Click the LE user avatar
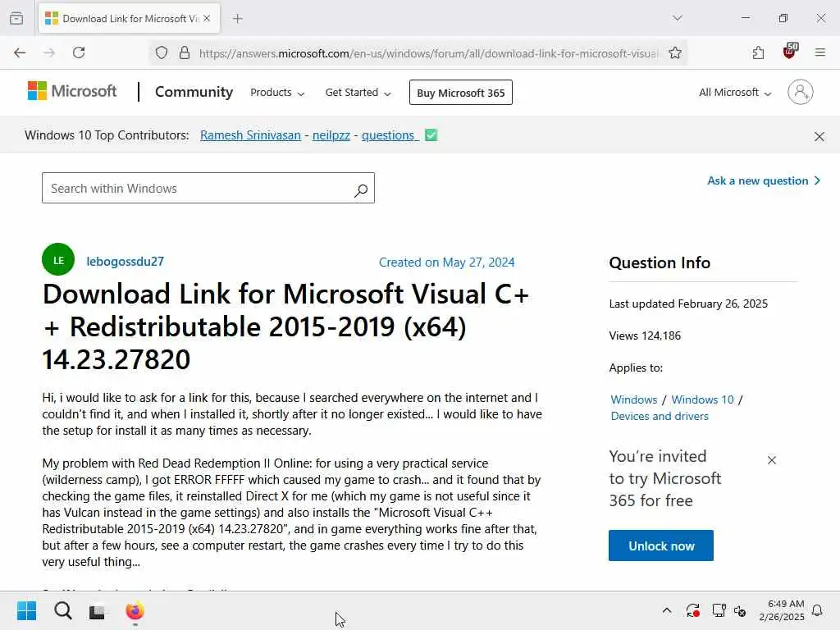This screenshot has height=630, width=840. click(x=58, y=259)
